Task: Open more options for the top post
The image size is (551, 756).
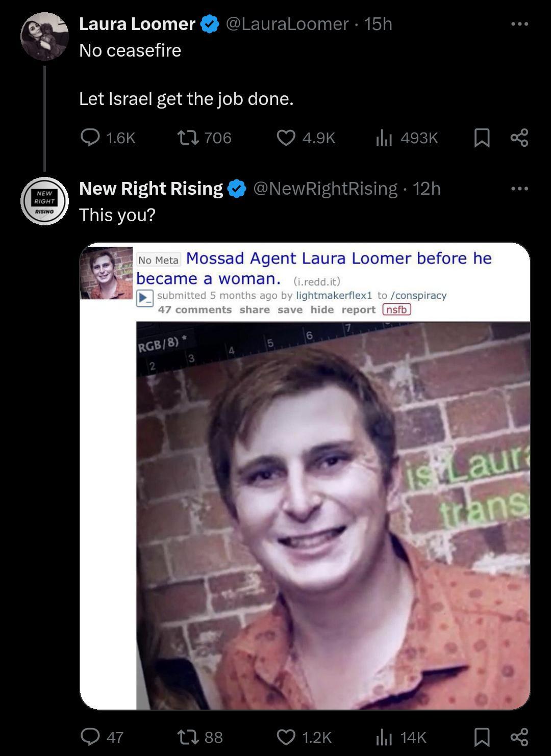Action: tap(519, 24)
